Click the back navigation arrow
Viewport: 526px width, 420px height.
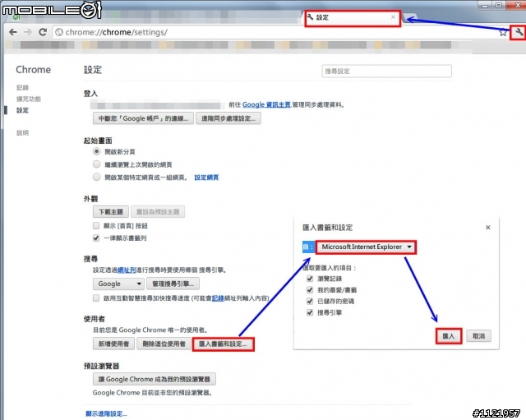13,32
